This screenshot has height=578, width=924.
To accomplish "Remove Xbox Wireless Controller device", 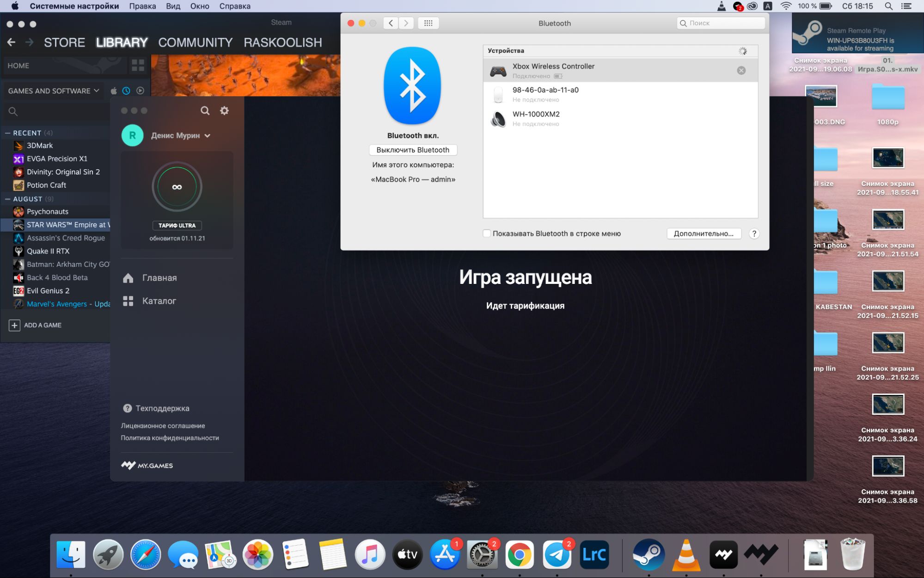I will [x=741, y=70].
